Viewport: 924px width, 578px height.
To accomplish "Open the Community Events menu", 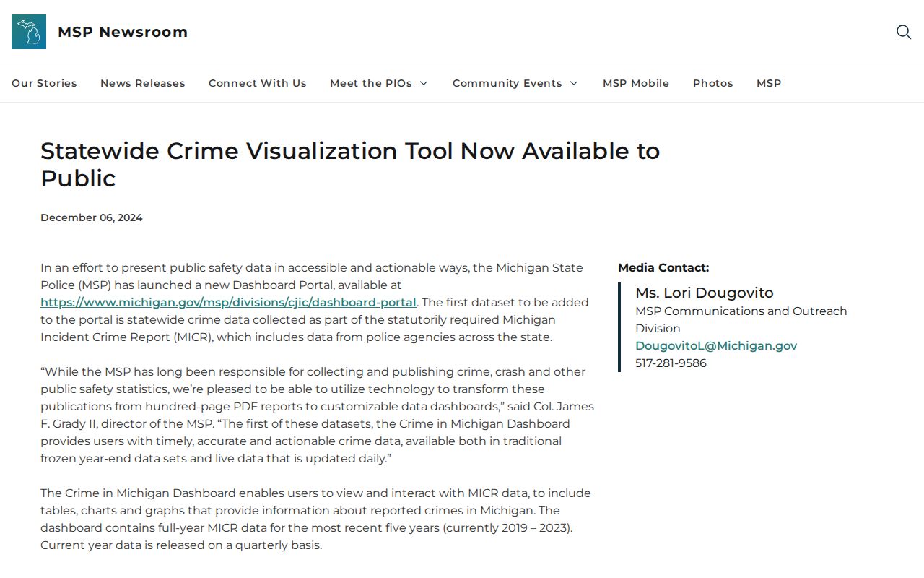I will point(507,83).
